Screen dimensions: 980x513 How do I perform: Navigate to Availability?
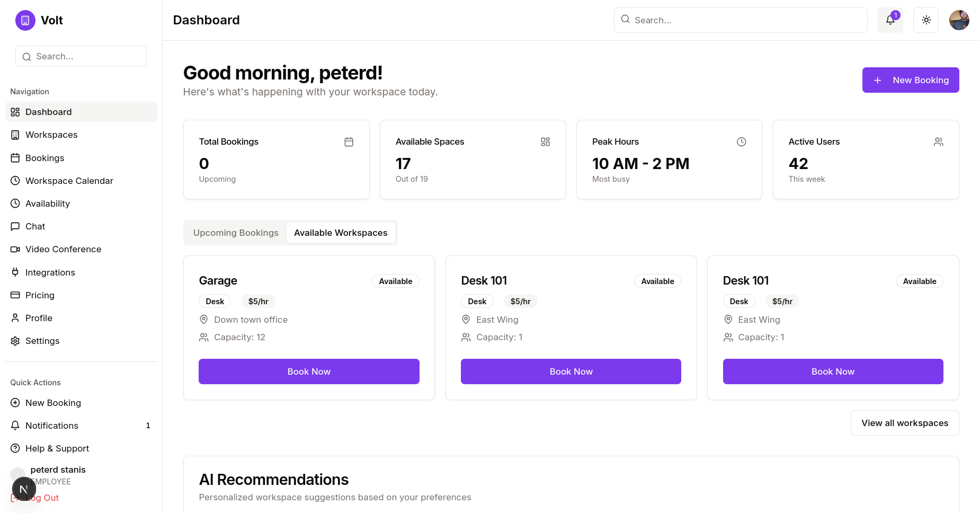81,204
